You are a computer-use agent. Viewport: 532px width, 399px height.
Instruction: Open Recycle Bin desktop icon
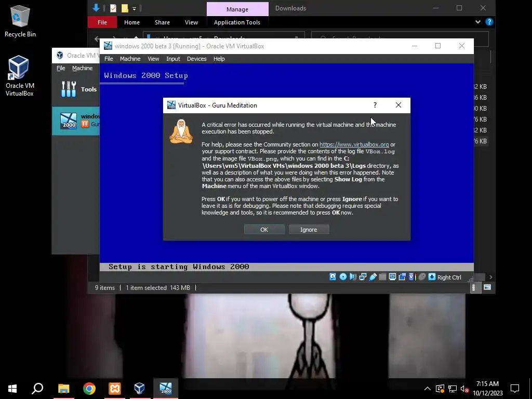20,21
